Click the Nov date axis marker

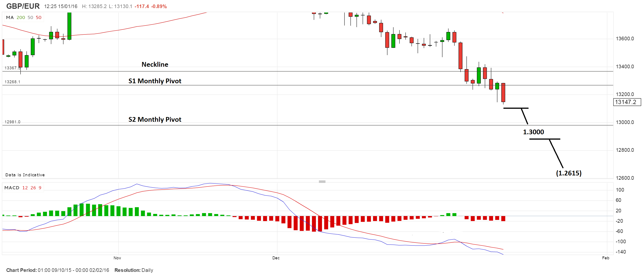coord(117,258)
